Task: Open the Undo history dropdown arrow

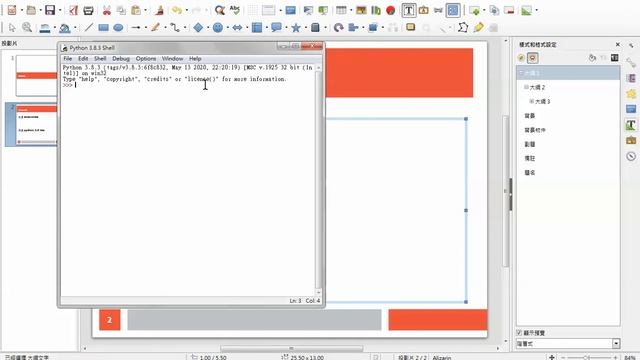Action: coord(187,10)
